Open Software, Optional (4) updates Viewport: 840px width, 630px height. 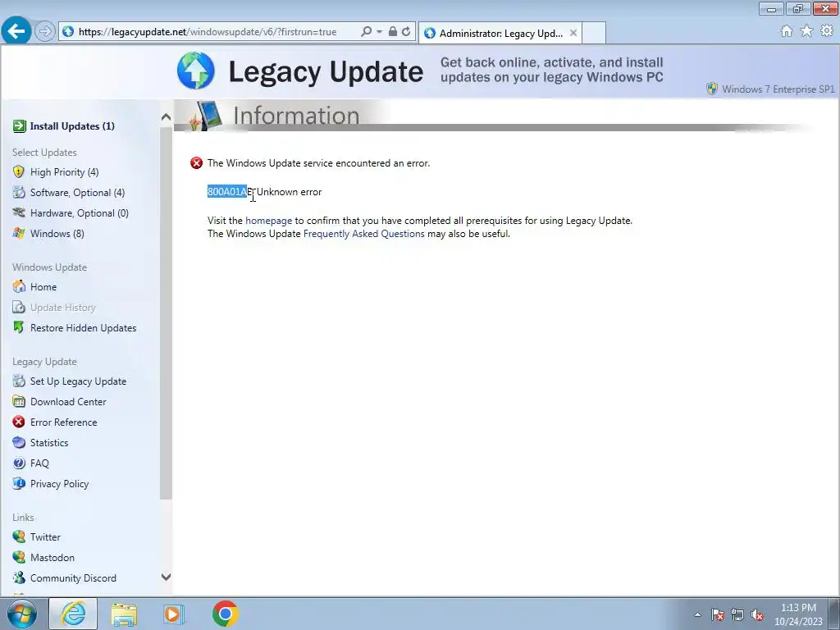tap(77, 192)
